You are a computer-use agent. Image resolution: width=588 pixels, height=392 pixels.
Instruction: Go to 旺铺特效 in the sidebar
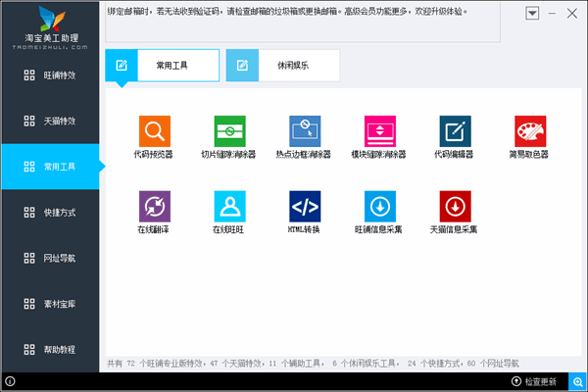click(50, 75)
